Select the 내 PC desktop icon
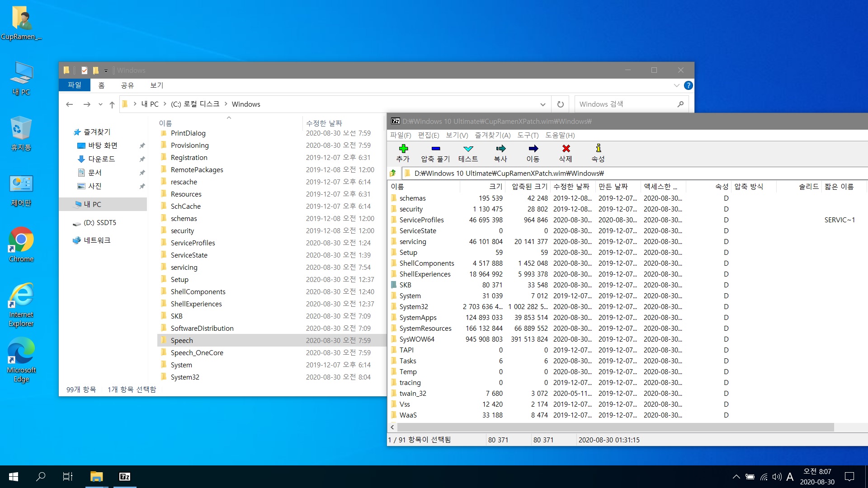868x488 pixels. tap(21, 79)
